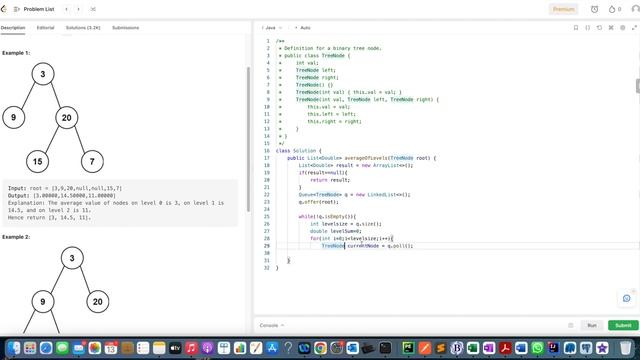Viewport: 640px width, 360px height.
Task: Open Finder from the Dock
Action: tap(13, 348)
